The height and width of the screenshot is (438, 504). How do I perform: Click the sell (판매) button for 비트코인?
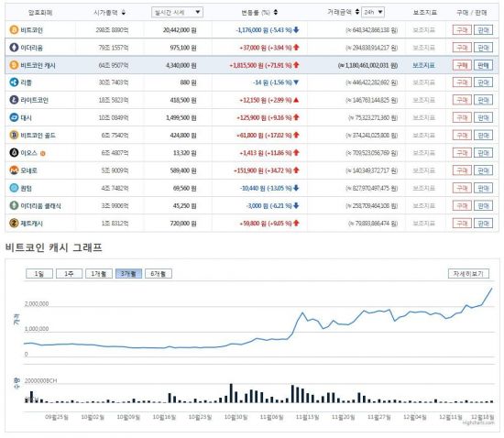pyautogui.click(x=483, y=30)
